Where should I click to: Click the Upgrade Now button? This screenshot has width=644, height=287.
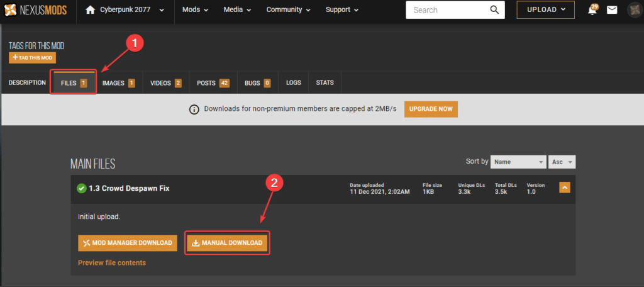pos(431,110)
